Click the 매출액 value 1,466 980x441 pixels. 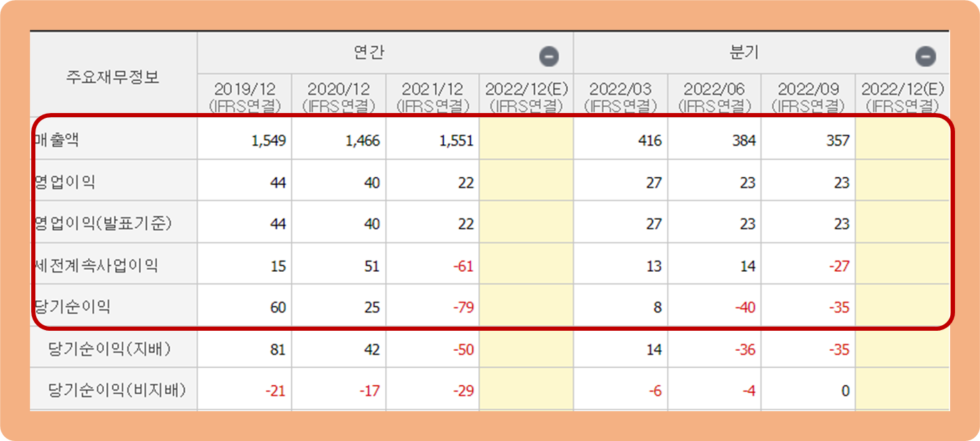[x=362, y=141]
